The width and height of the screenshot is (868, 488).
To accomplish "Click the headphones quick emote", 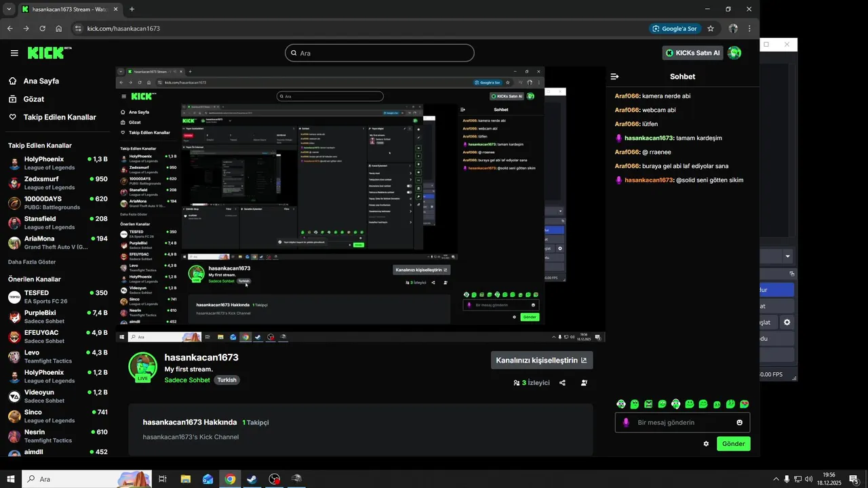I will click(675, 404).
